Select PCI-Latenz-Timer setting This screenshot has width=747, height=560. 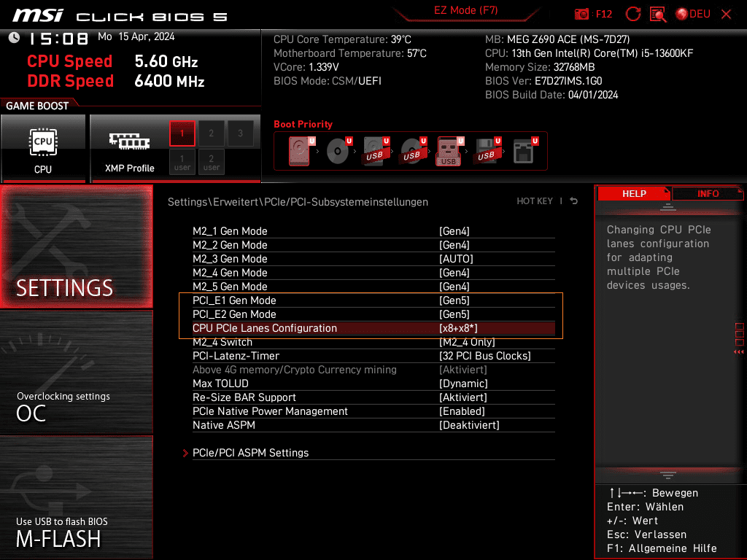click(x=373, y=356)
